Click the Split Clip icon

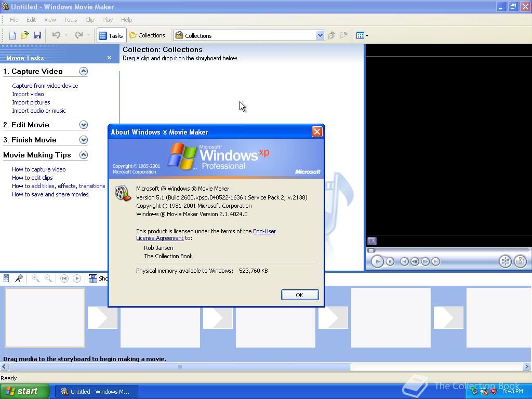[x=505, y=261]
